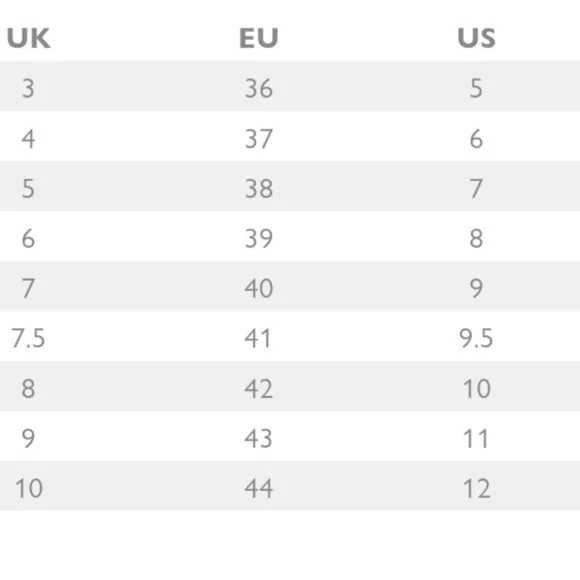Select EU size 40 cell

point(259,289)
